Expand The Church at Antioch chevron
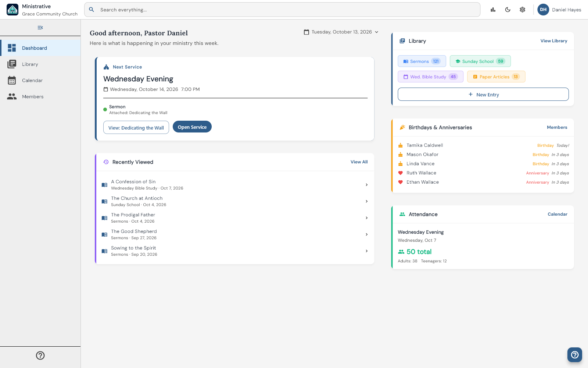Viewport: 588px width, 368px height. tap(366, 201)
